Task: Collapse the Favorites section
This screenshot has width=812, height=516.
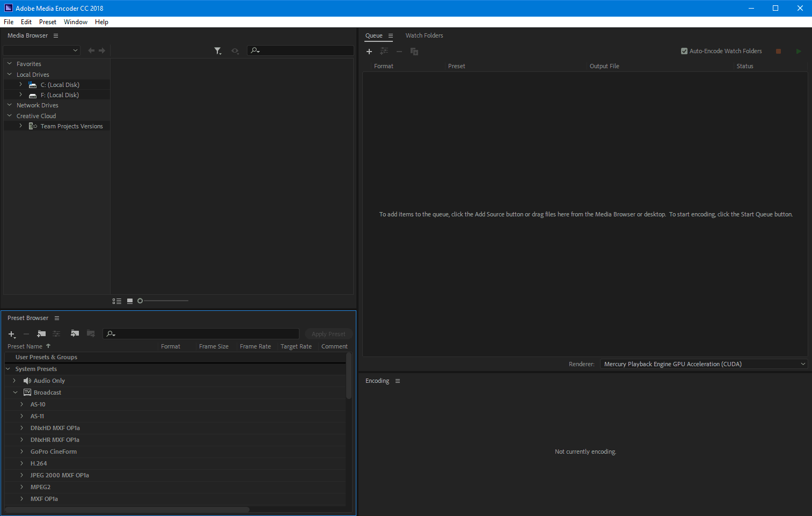Action: (x=9, y=63)
